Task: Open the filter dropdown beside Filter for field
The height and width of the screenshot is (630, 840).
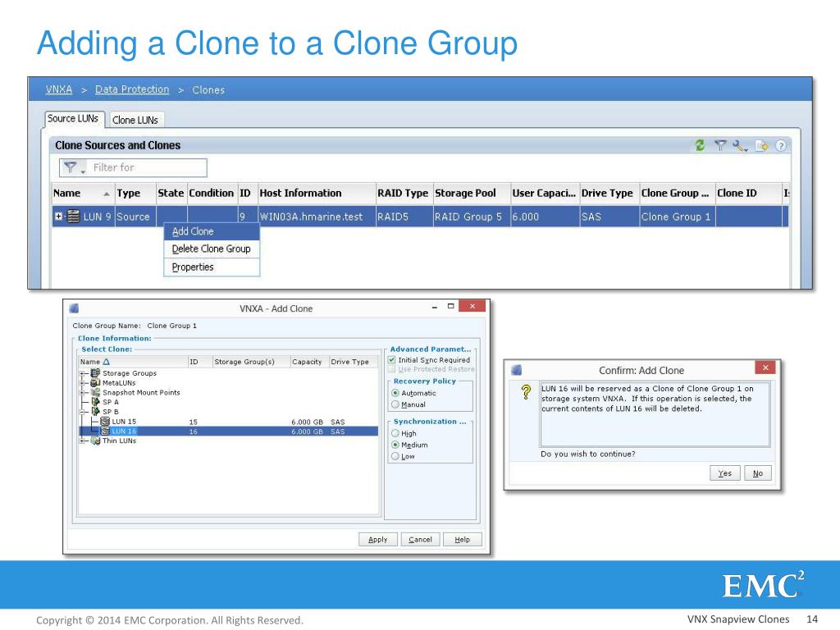Action: [x=74, y=167]
